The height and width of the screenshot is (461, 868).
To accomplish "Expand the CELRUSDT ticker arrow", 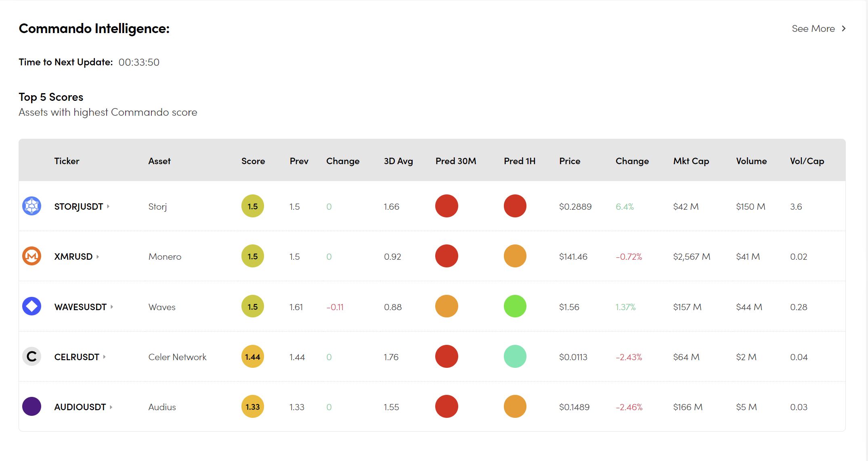I will pyautogui.click(x=104, y=357).
